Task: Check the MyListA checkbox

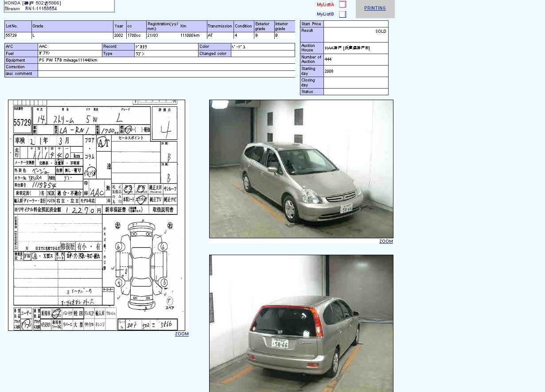Action: (342, 4)
